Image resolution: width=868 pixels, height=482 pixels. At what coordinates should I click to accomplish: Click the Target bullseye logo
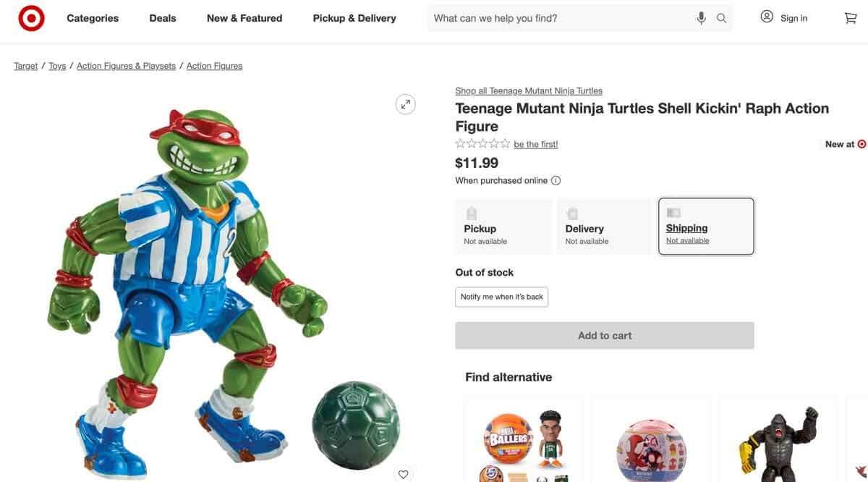(30, 17)
